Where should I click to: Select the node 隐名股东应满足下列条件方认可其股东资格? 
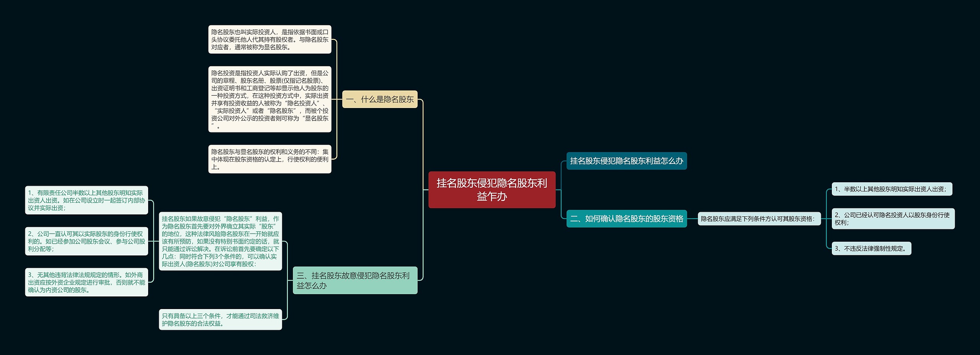(759, 219)
